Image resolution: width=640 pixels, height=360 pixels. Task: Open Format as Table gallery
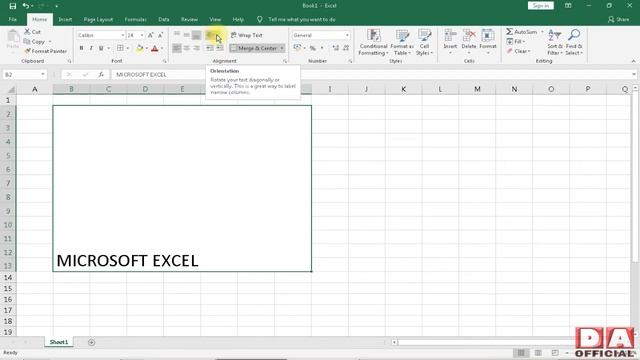pyautogui.click(x=402, y=42)
